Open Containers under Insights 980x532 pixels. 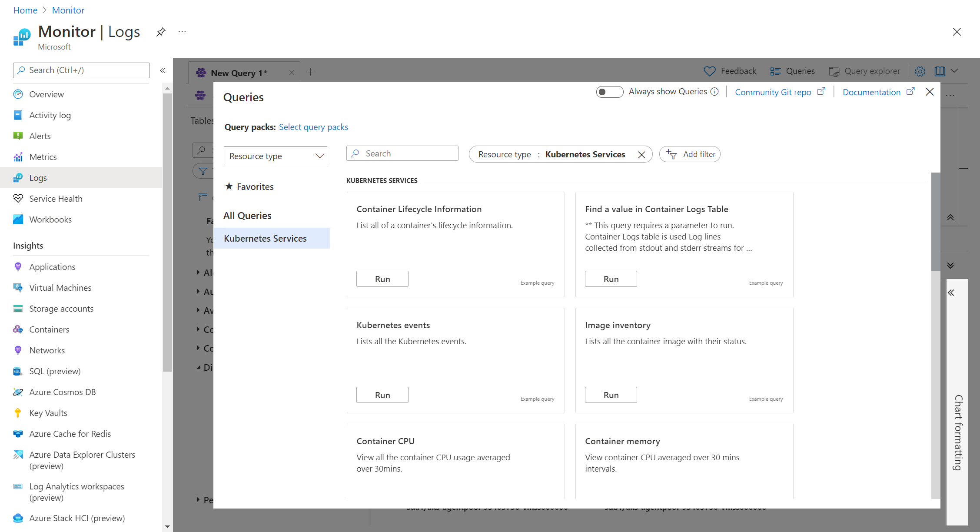click(x=49, y=329)
